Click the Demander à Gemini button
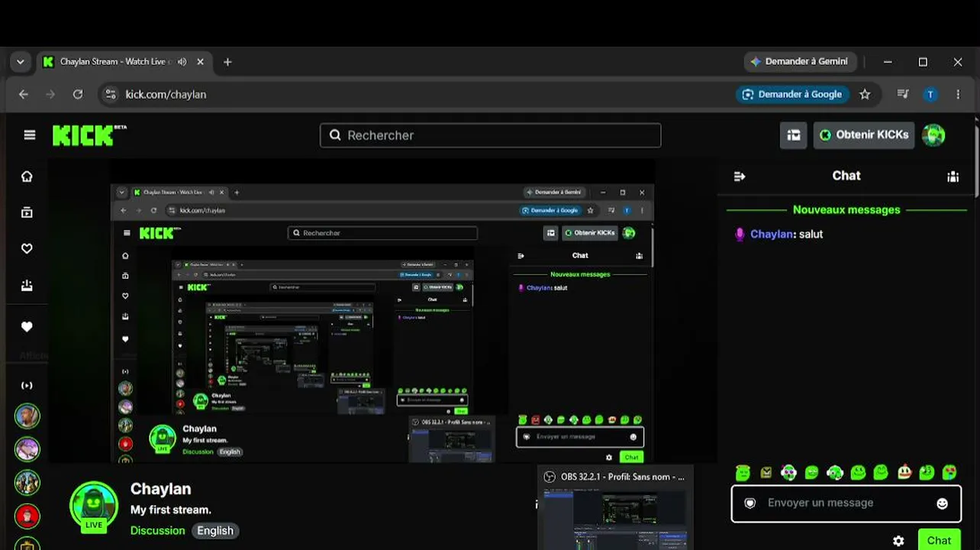980x550 pixels. coord(801,62)
